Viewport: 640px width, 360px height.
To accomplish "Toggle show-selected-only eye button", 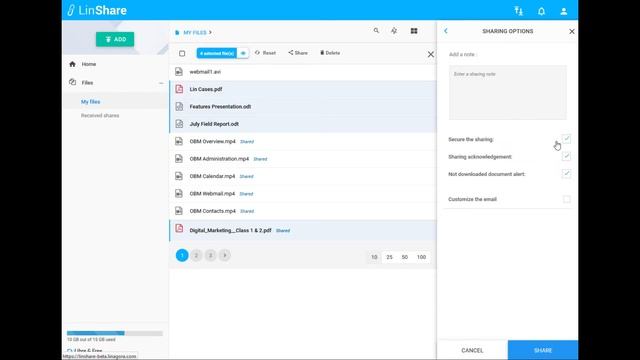I will pos(243,53).
